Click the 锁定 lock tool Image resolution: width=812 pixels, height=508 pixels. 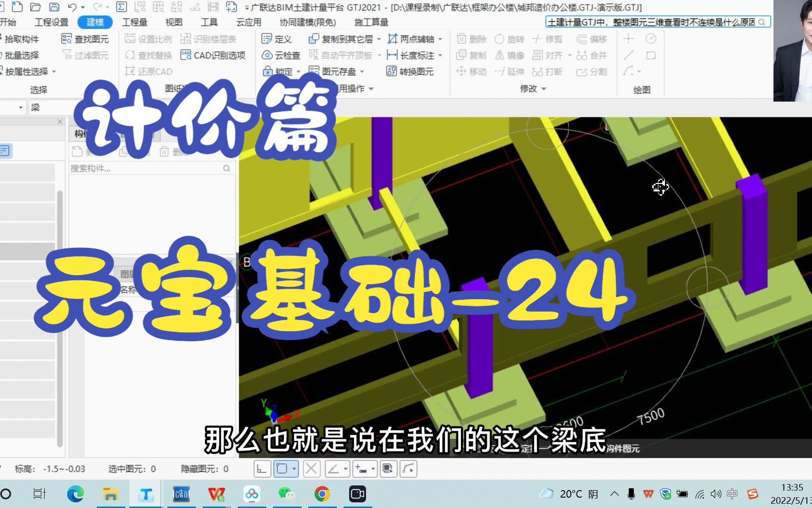click(x=278, y=71)
